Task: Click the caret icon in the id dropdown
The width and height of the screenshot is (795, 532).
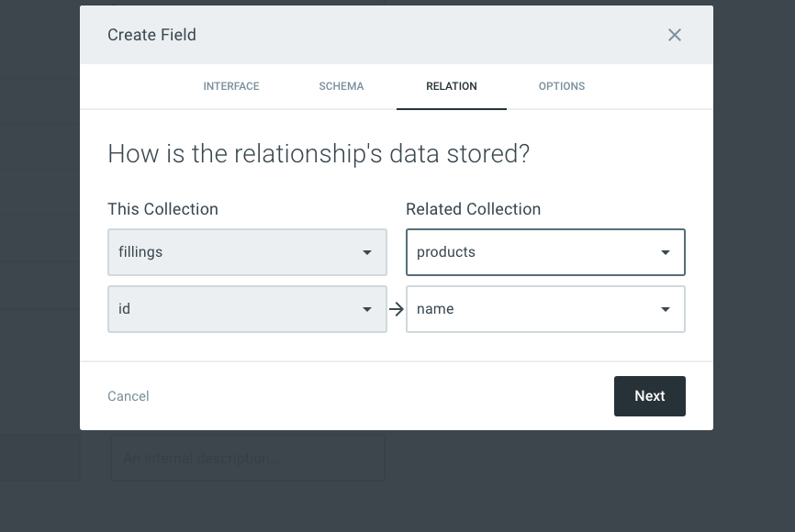Action: tap(367, 309)
